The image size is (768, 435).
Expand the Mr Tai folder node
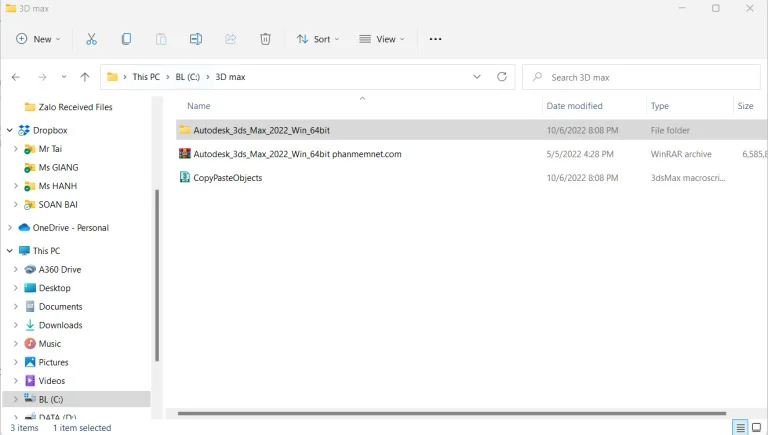click(16, 148)
